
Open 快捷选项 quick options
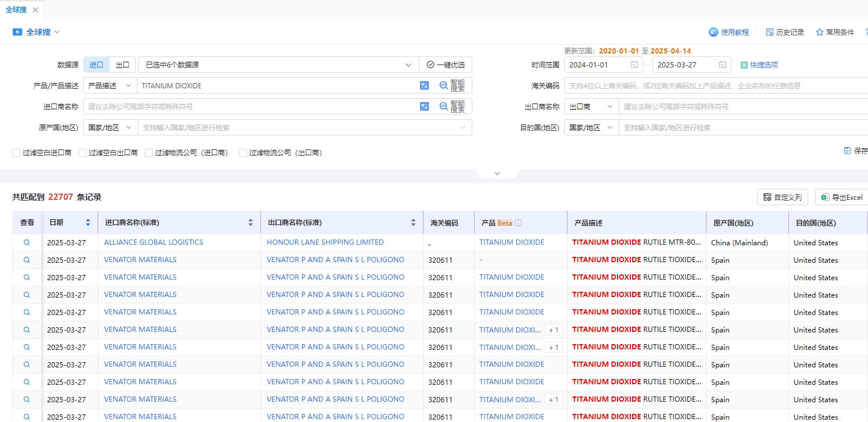[x=759, y=65]
